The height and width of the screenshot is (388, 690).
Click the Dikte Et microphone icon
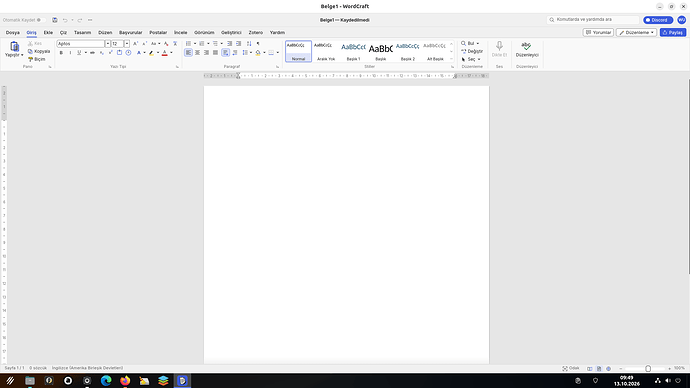point(499,46)
